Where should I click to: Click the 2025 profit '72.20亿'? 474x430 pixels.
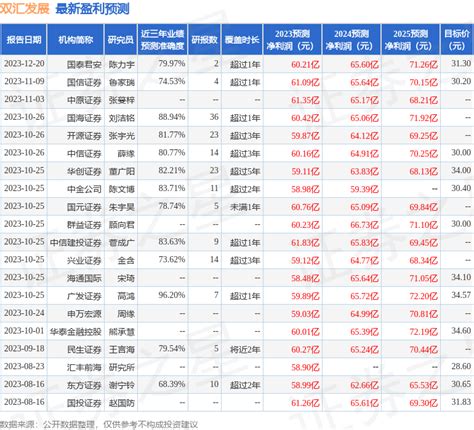424,296
